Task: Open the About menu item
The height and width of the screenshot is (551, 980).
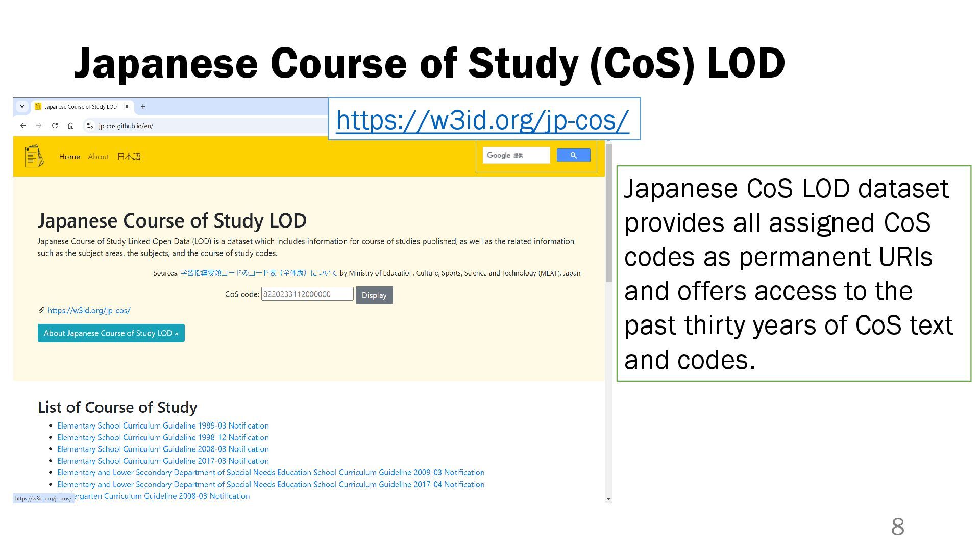Action: pos(99,157)
